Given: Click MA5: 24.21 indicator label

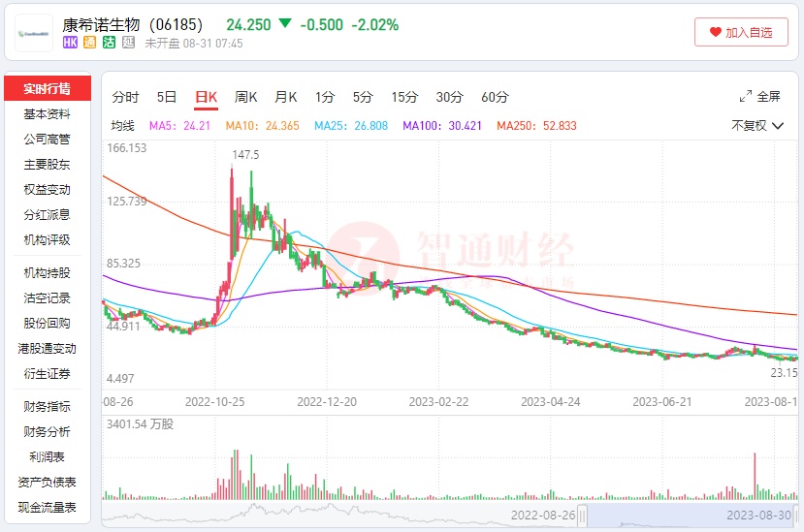Looking at the screenshot, I should pos(180,126).
